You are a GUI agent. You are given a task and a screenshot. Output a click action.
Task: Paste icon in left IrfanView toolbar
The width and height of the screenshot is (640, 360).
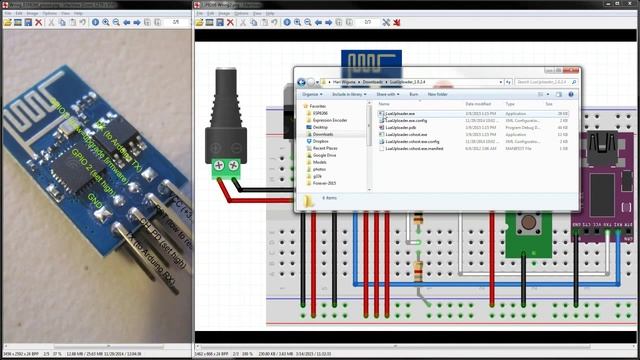pos(72,22)
